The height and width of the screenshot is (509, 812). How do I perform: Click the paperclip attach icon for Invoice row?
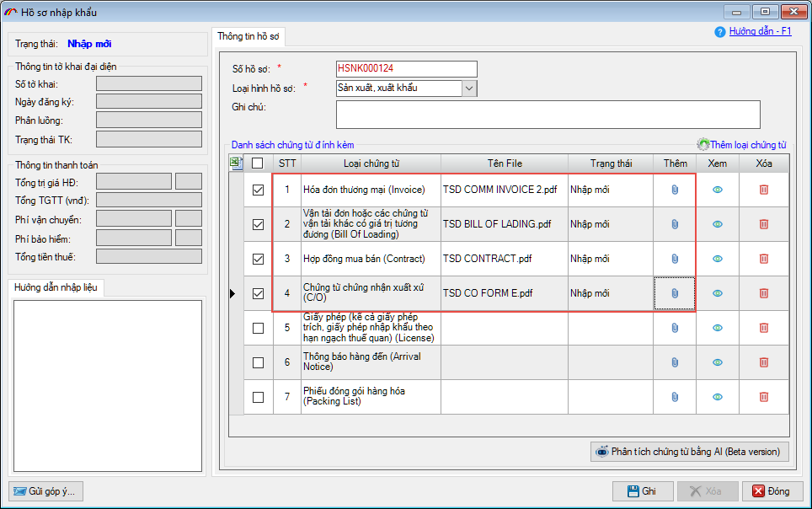pos(675,190)
